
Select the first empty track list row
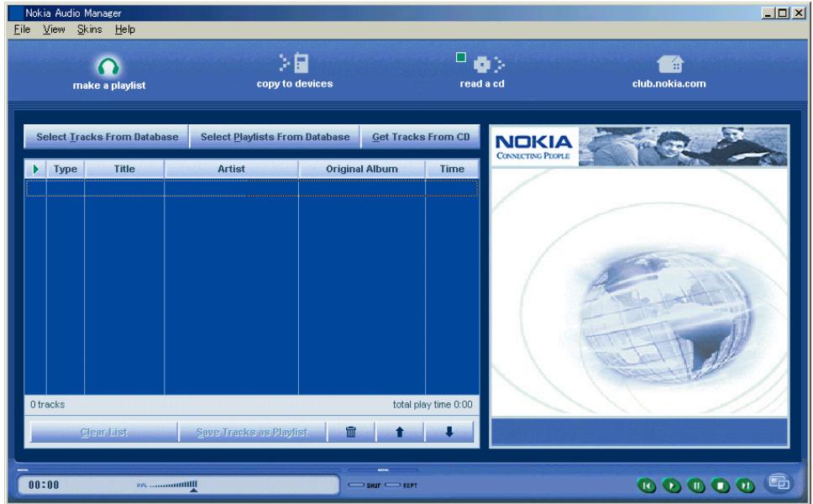tap(251, 188)
